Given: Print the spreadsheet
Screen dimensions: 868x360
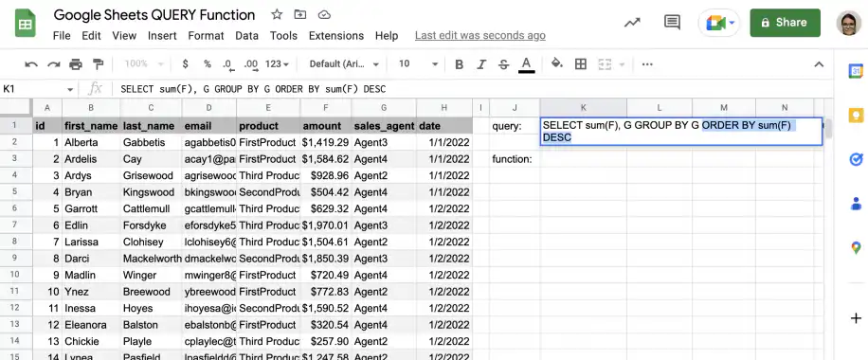Looking at the screenshot, I should pyautogui.click(x=76, y=64).
